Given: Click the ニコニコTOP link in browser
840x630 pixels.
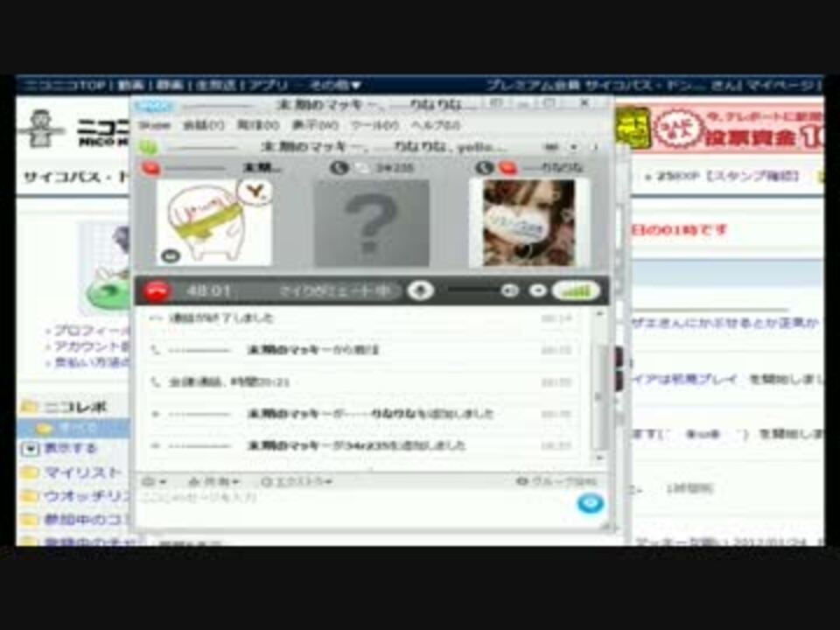Looking at the screenshot, I should coord(65,86).
